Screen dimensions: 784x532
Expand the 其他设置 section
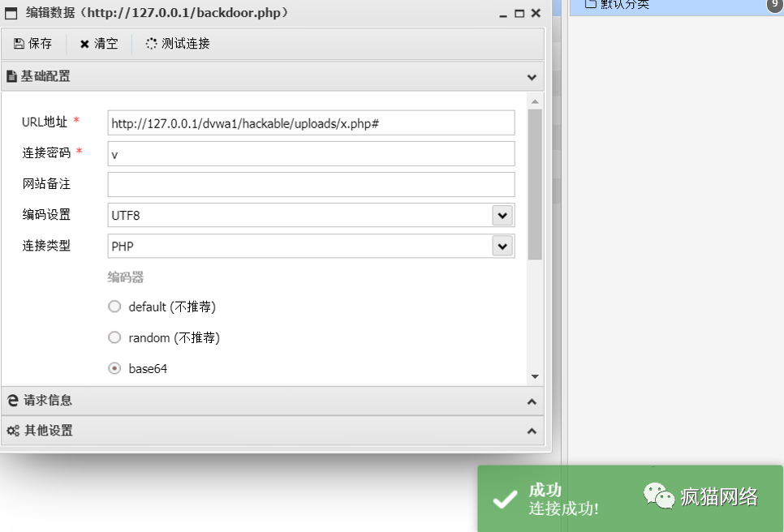tap(532, 431)
